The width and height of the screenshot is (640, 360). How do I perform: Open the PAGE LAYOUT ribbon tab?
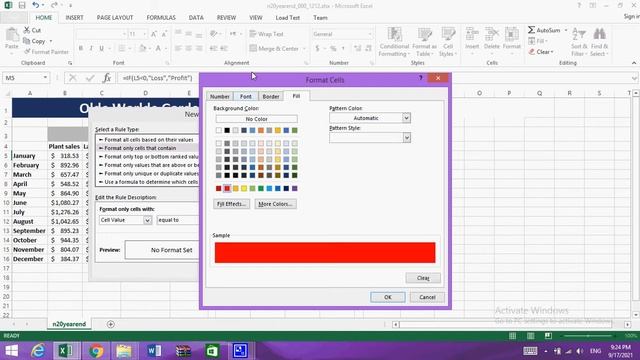(115, 18)
